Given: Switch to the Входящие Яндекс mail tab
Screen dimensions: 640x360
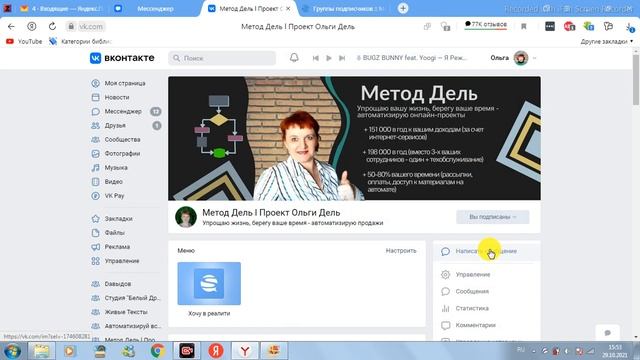Looking at the screenshot, I should coord(62,8).
